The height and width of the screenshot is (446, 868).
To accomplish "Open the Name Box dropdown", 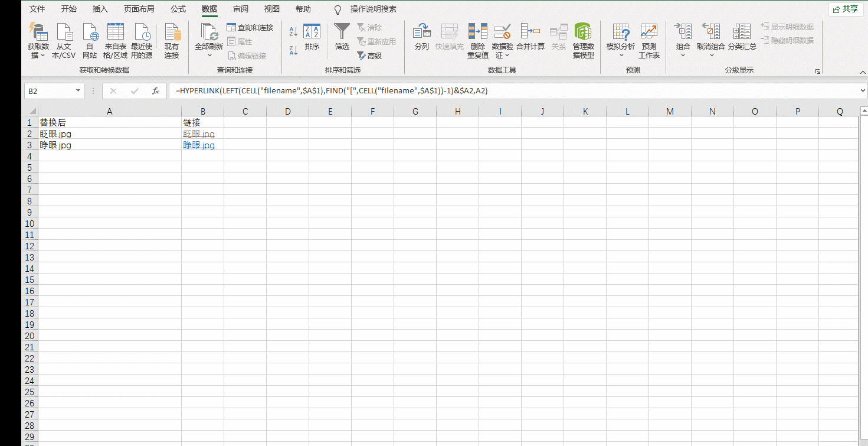I will pyautogui.click(x=78, y=91).
